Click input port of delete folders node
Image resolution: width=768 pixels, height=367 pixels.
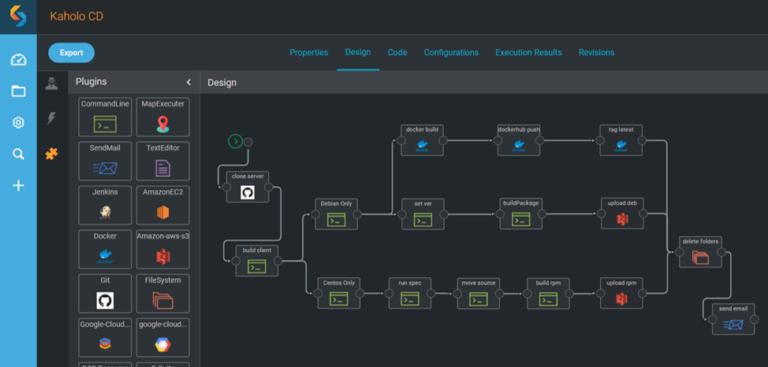(679, 252)
